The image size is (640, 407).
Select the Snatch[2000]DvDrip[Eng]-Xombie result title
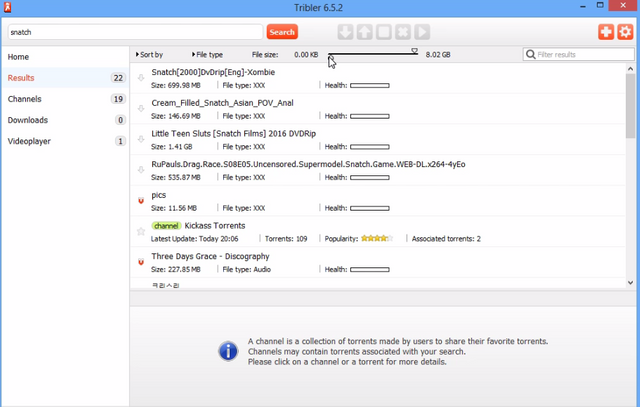(x=213, y=72)
